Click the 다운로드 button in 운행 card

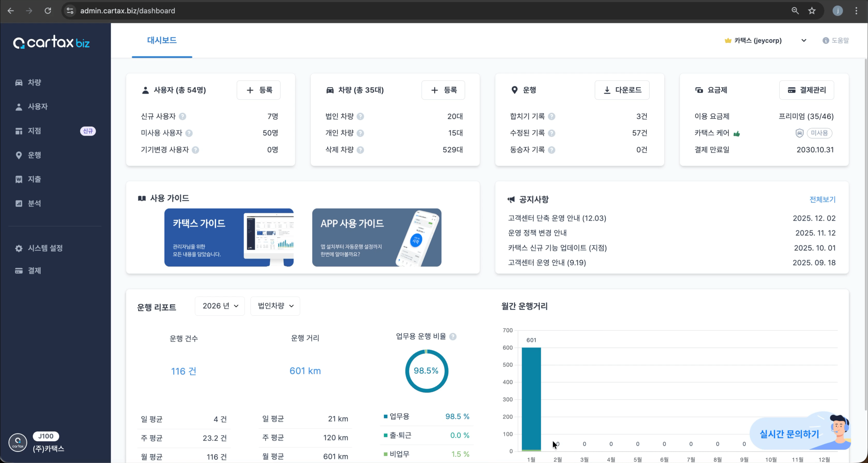[622, 90]
